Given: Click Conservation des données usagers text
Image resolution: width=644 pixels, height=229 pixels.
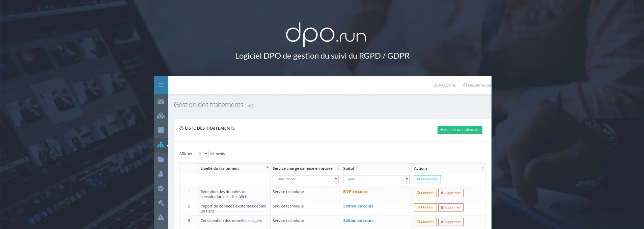Looking at the screenshot, I should click(x=231, y=221).
